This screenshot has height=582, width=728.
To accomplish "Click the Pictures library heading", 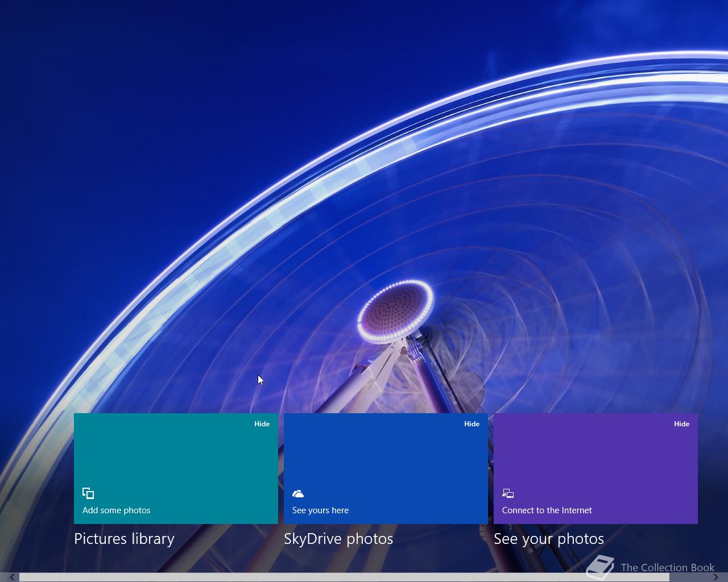I will [x=124, y=539].
